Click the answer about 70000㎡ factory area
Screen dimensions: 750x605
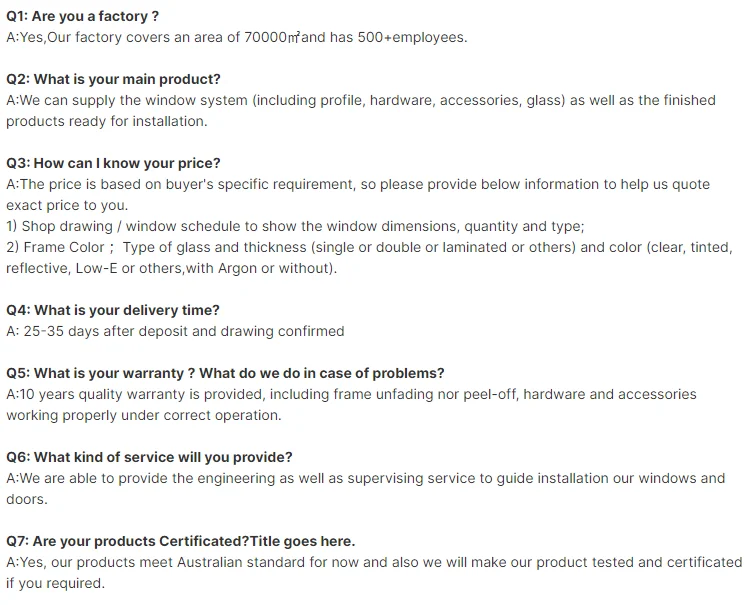236,37
